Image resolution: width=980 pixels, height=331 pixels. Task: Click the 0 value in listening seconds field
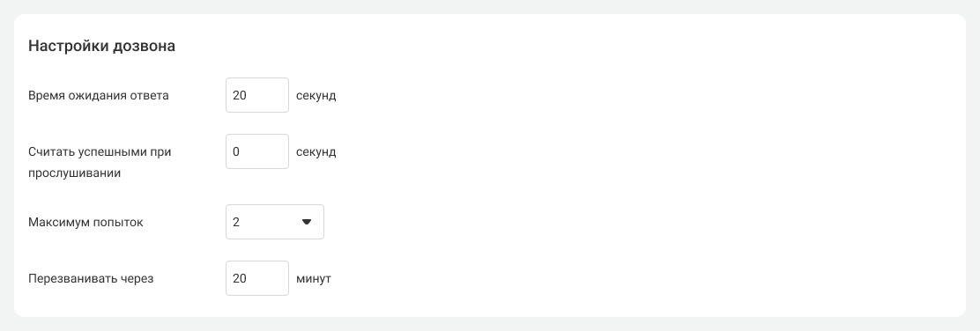tap(236, 151)
